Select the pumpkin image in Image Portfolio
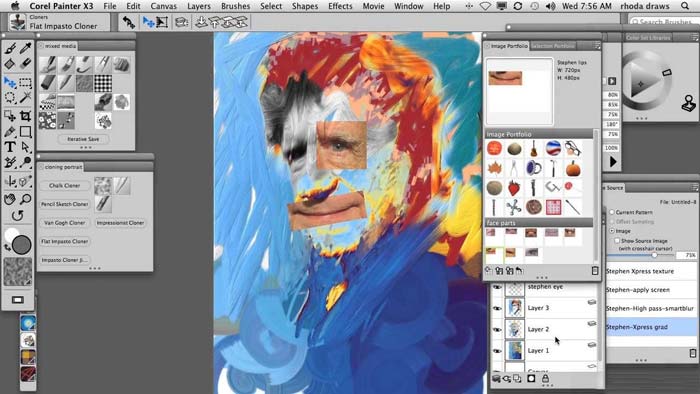The width and height of the screenshot is (700, 394). tap(573, 169)
